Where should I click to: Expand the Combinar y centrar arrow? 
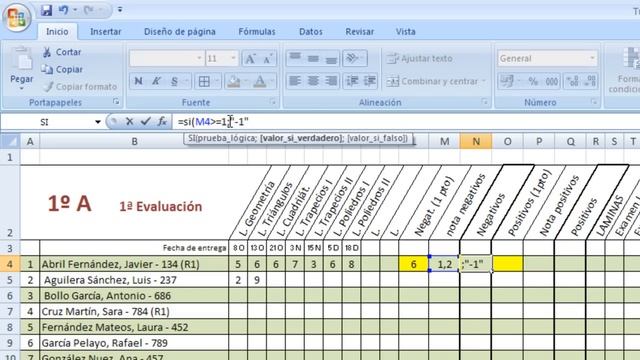coord(484,81)
